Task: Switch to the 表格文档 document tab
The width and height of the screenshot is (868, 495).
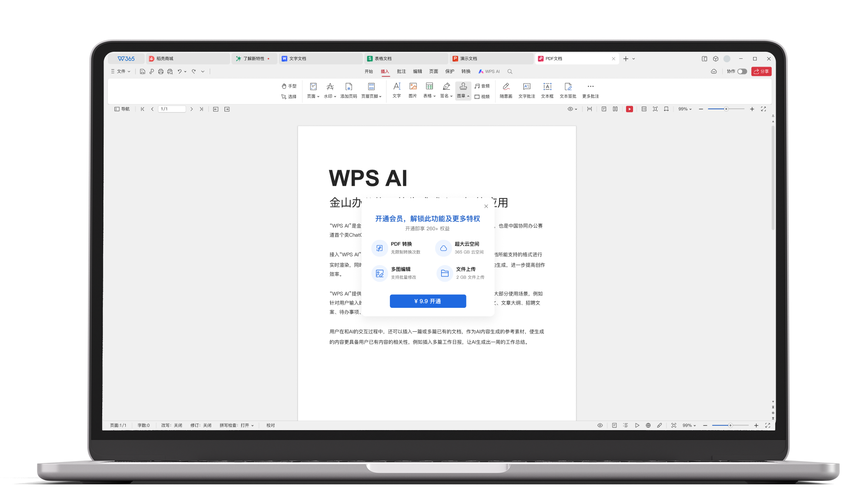Action: pos(406,58)
